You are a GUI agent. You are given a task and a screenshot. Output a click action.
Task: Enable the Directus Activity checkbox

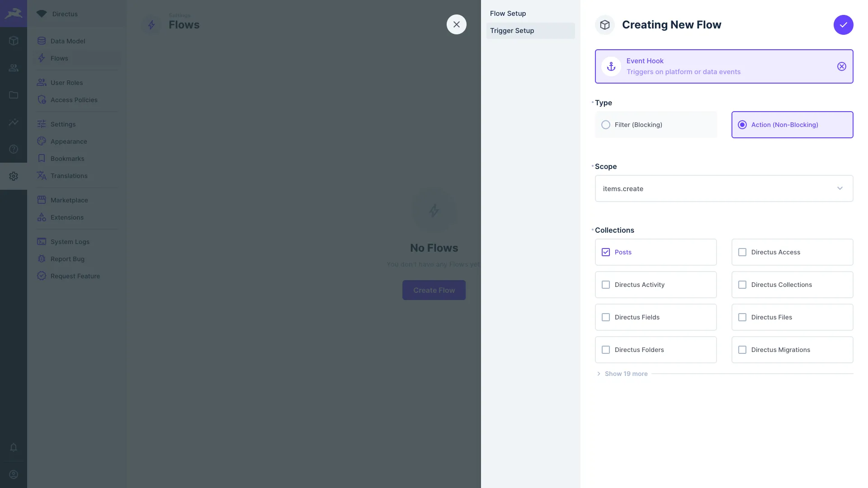coord(606,284)
